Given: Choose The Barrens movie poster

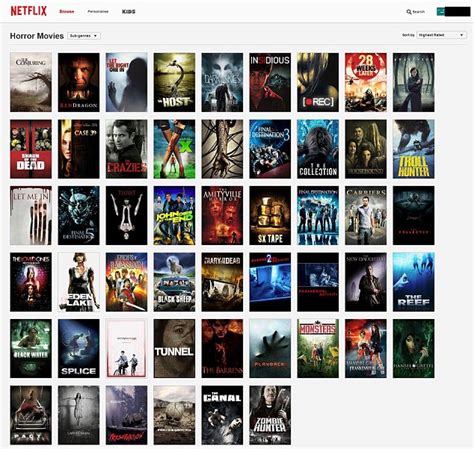Looking at the screenshot, I should [x=222, y=349].
